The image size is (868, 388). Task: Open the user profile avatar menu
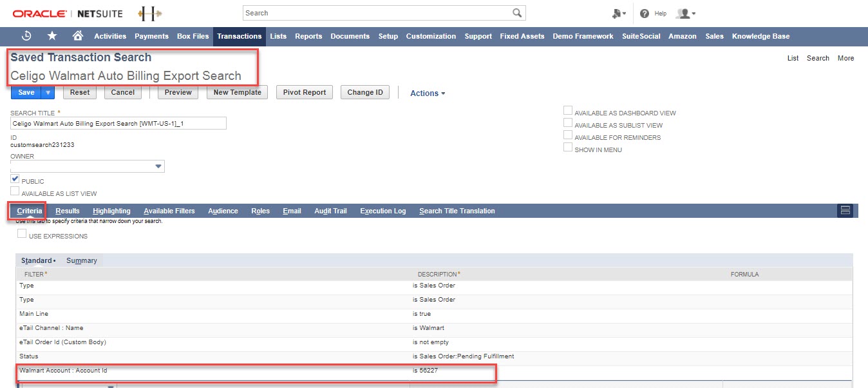click(685, 13)
